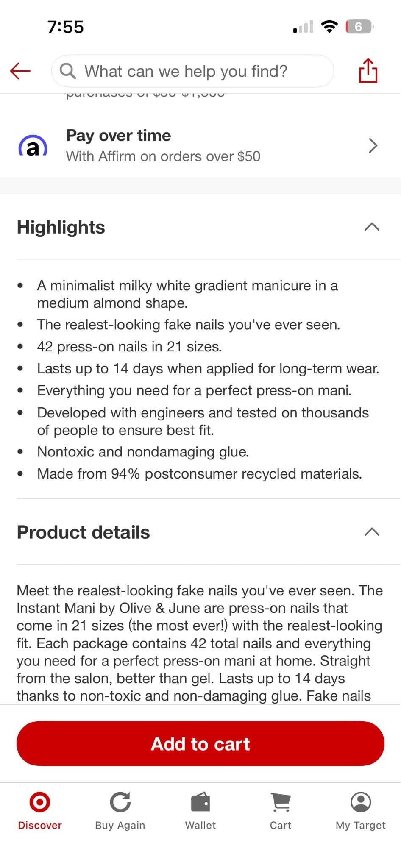Collapse the Highlights section chevron

(x=372, y=227)
